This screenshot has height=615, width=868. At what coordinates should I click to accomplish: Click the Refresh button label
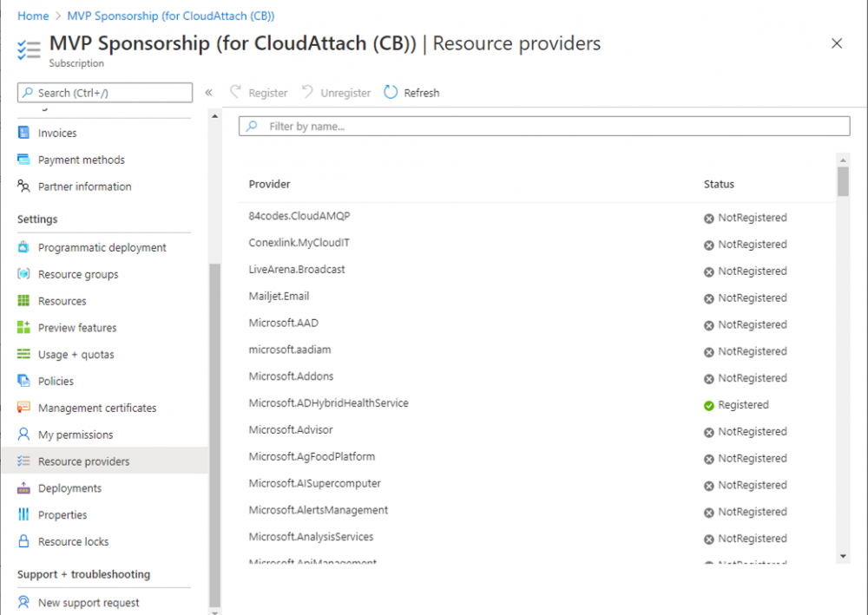tap(421, 93)
